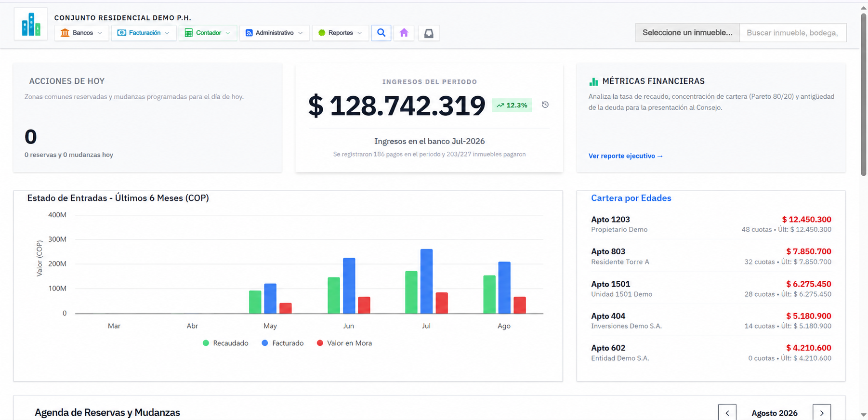Click the history refresh icon beside 12.3%
Image resolution: width=868 pixels, height=420 pixels.
[545, 105]
